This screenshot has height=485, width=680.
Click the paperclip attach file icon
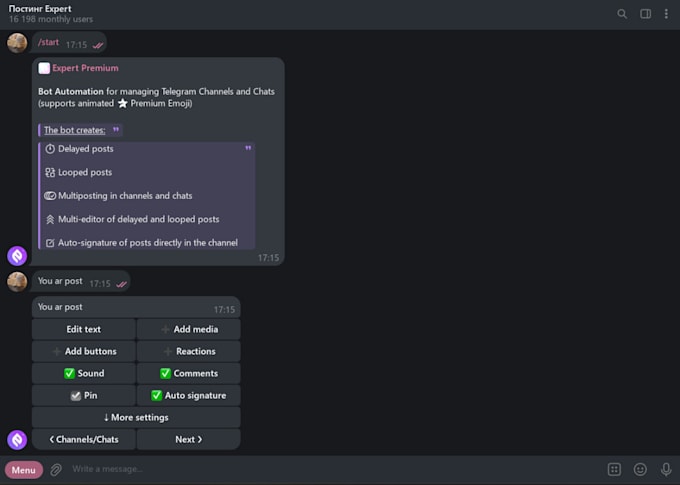pos(57,469)
